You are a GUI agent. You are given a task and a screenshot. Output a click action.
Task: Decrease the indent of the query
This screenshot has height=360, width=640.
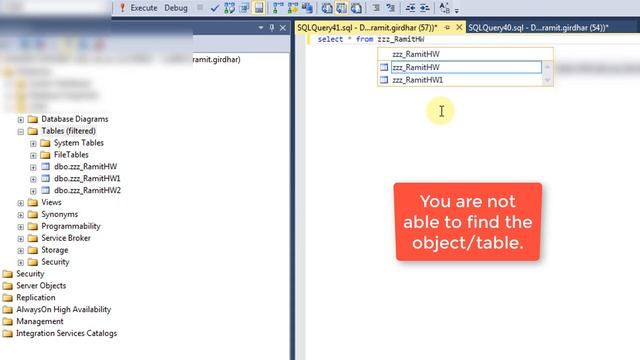pyautogui.click(x=410, y=8)
